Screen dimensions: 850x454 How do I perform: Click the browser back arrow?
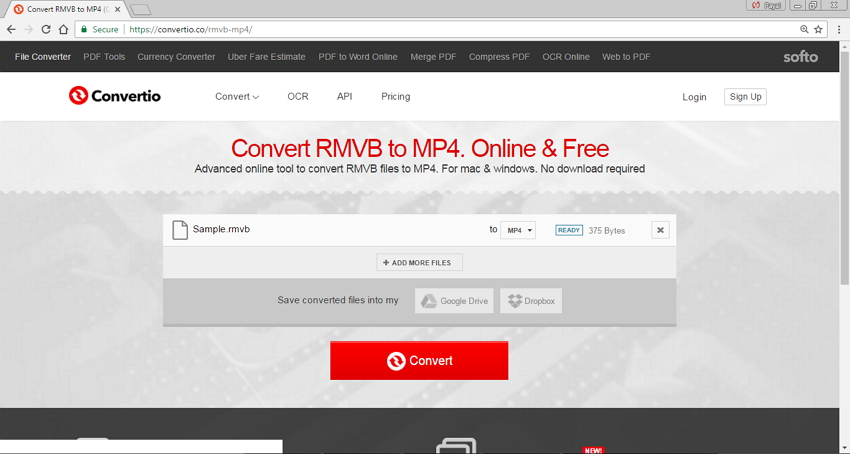click(11, 29)
